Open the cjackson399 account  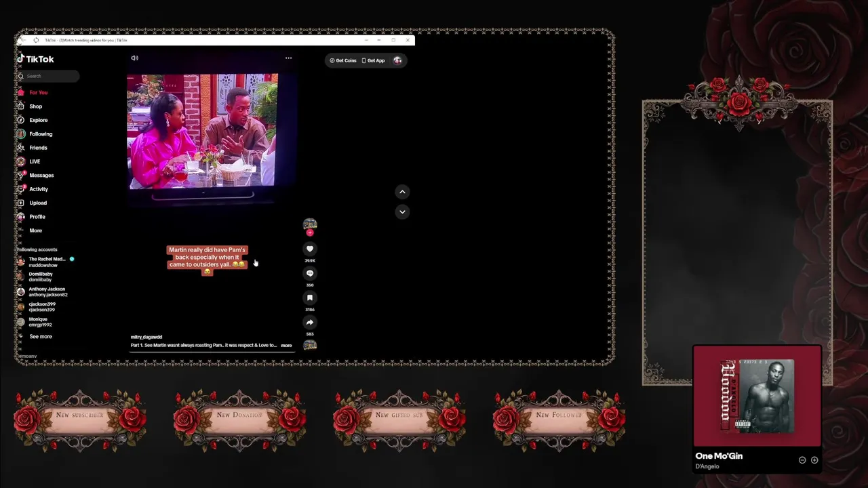pyautogui.click(x=37, y=307)
